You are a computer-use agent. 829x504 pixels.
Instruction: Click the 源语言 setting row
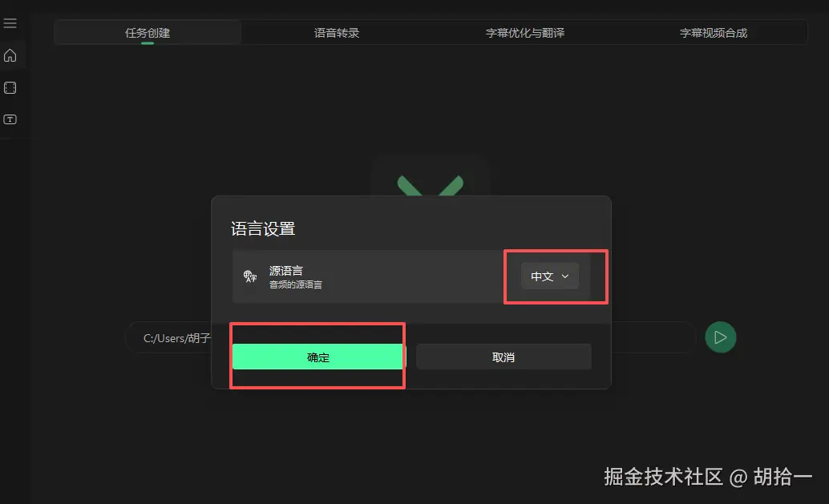[x=412, y=276]
